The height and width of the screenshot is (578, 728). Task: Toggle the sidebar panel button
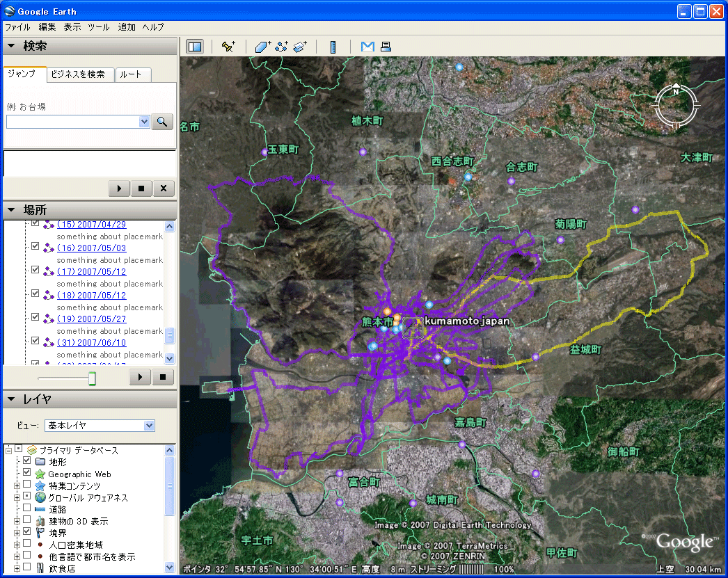195,47
